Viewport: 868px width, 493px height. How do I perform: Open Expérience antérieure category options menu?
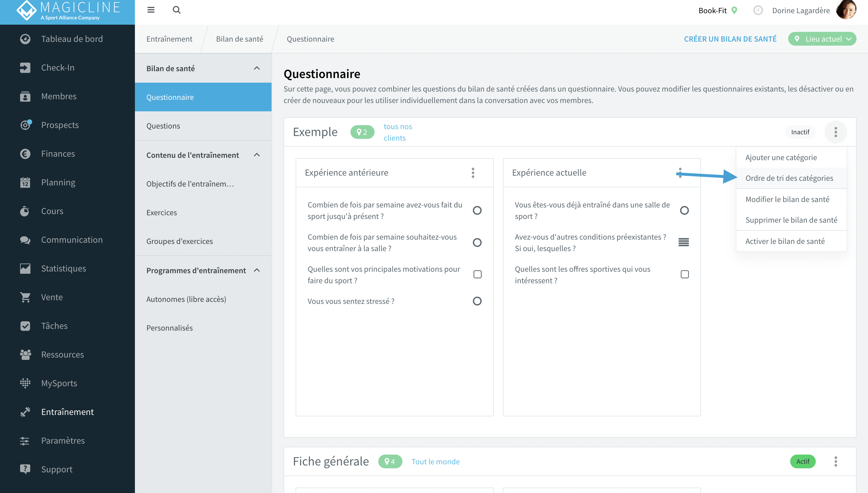coord(473,173)
